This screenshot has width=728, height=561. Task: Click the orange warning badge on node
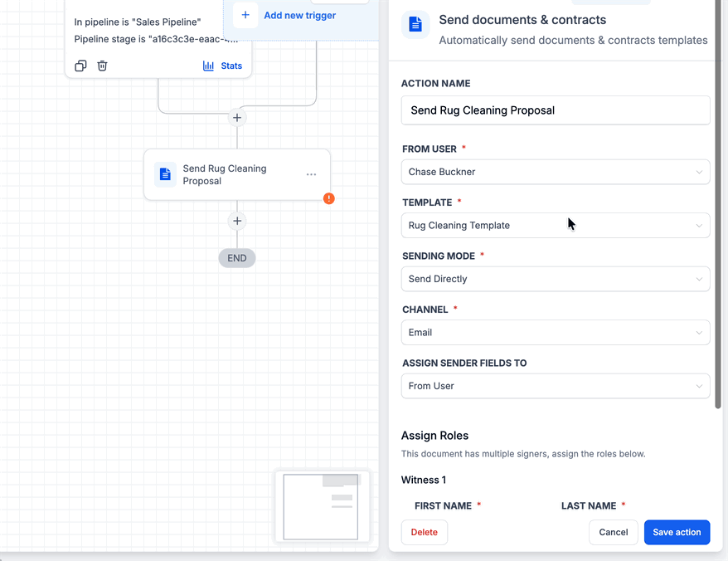click(x=328, y=198)
